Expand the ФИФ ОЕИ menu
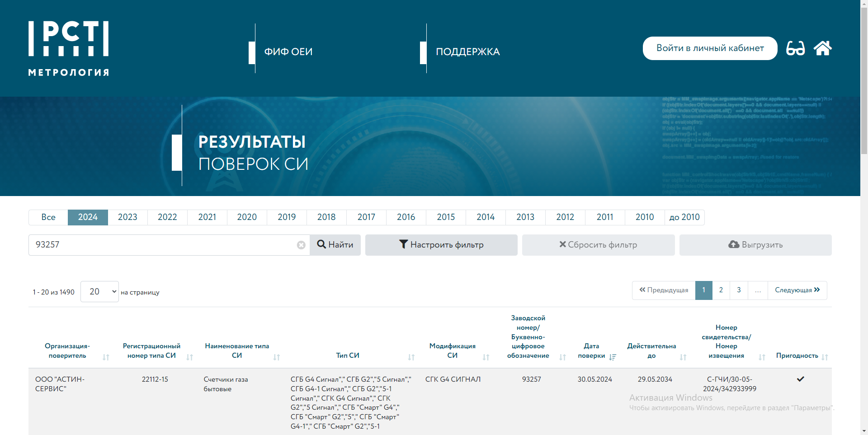The width and height of the screenshot is (868, 435). (x=288, y=52)
